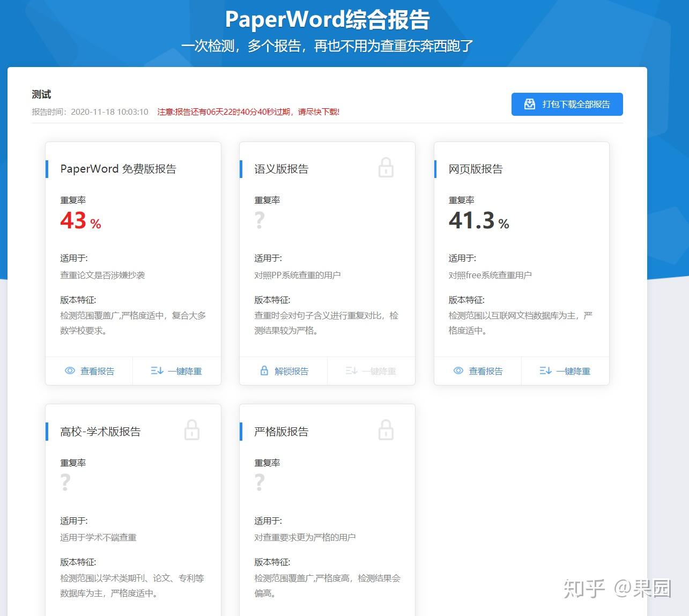Viewport: 689px width, 616px height.
Task: Click the report time 2020-11-18 10:03:10
Action: [x=109, y=112]
